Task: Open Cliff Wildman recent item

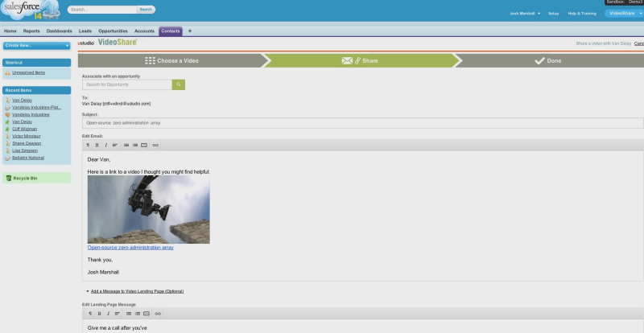Action: point(24,129)
